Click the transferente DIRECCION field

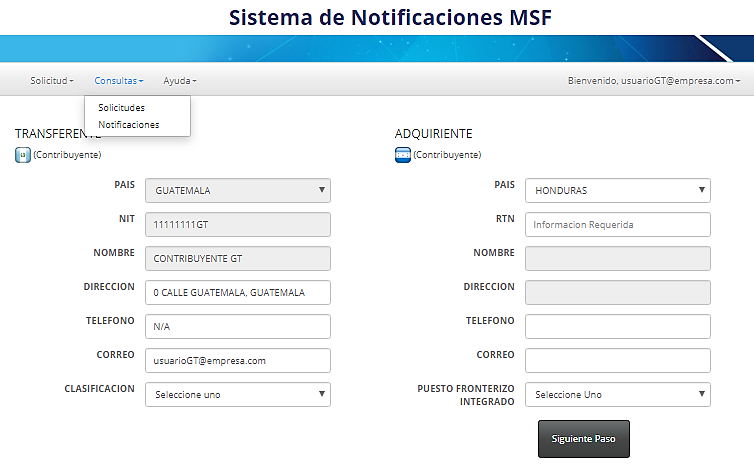coord(238,292)
